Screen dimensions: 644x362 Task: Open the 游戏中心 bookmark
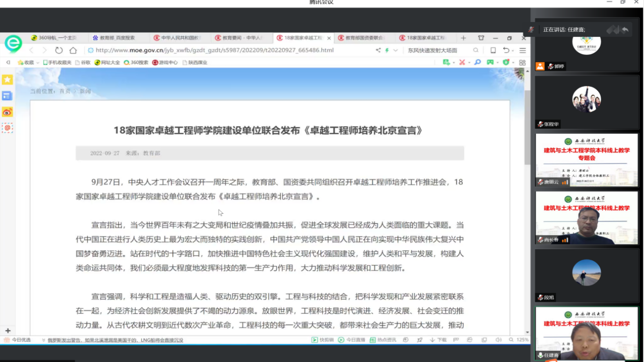[165, 63]
